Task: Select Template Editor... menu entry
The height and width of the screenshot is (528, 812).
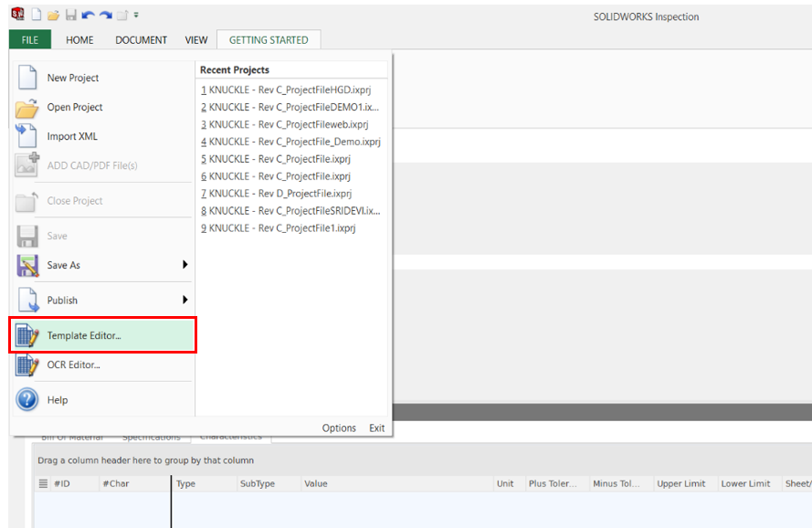Action: click(102, 335)
